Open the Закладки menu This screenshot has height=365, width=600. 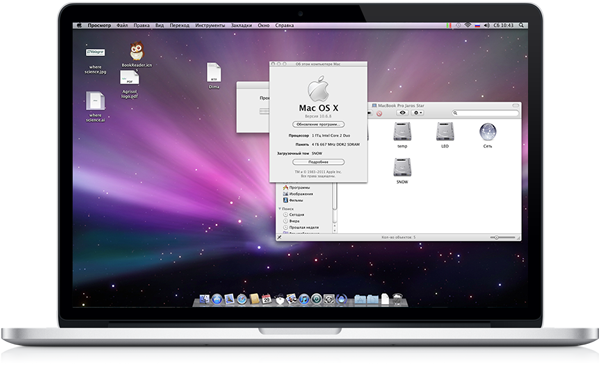pyautogui.click(x=241, y=25)
